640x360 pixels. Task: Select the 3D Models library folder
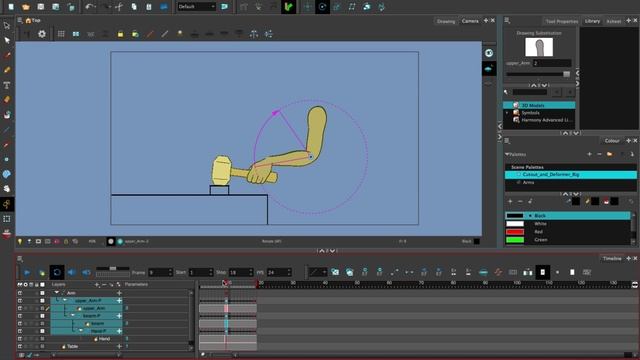pyautogui.click(x=540, y=105)
